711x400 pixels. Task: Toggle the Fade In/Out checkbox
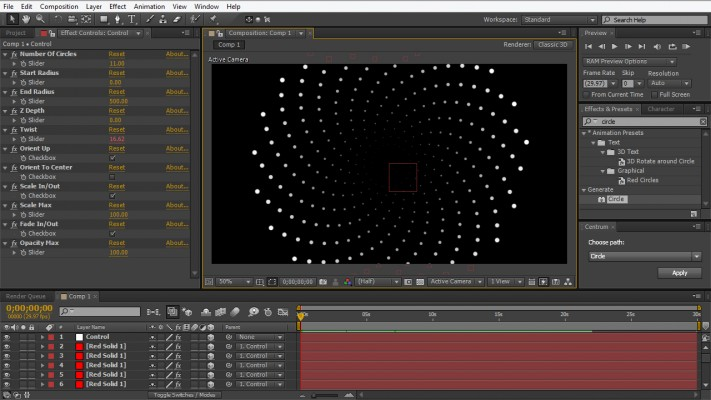point(112,233)
